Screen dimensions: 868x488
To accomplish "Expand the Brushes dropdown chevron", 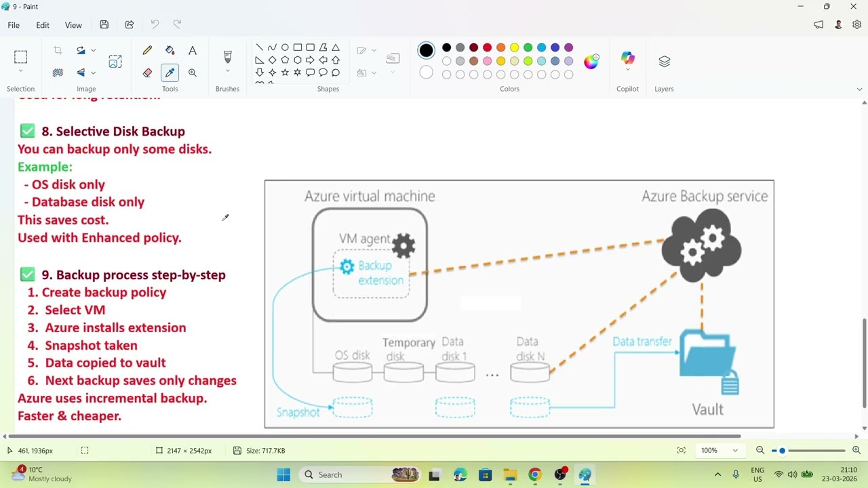I will coord(227,71).
